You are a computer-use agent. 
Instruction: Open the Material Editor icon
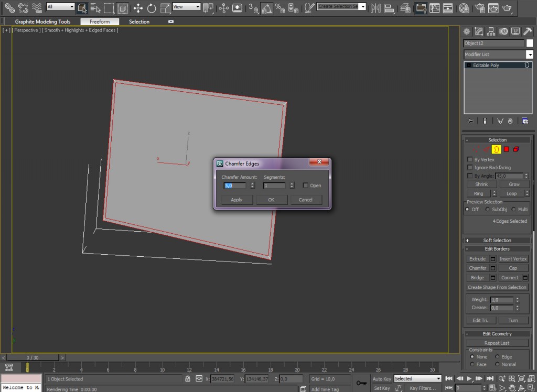coord(464,7)
